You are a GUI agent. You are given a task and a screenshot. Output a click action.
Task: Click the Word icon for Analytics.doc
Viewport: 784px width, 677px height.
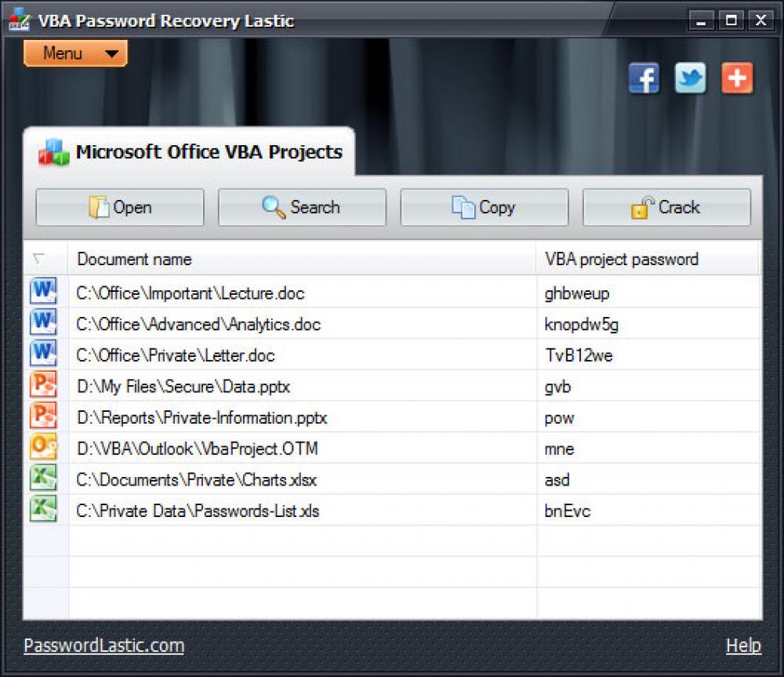coord(43,322)
